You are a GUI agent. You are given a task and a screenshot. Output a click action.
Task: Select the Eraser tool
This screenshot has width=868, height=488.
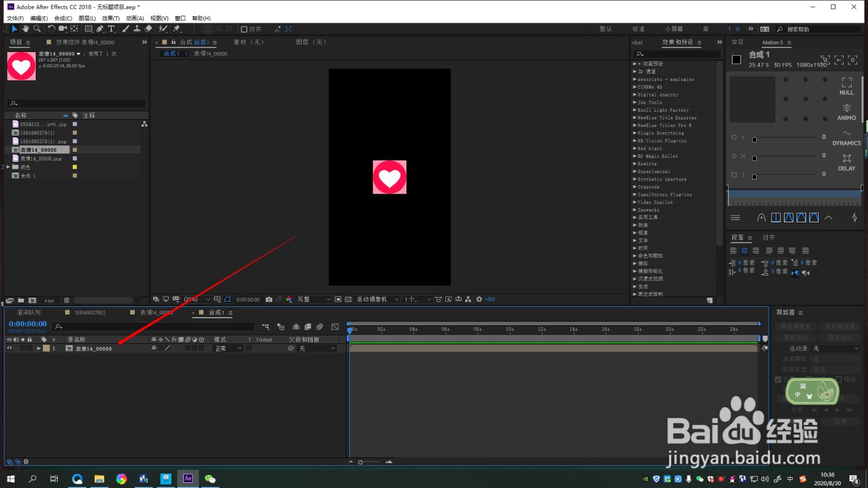[x=149, y=29]
